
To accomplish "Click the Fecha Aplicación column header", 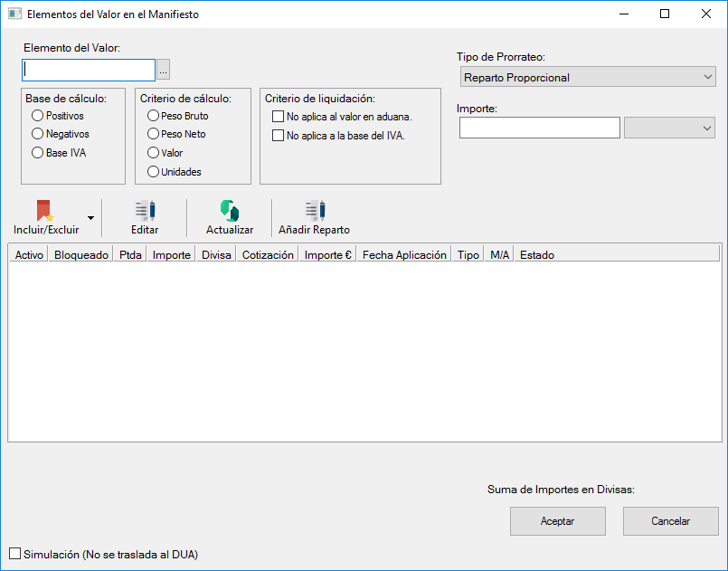I will pos(404,255).
